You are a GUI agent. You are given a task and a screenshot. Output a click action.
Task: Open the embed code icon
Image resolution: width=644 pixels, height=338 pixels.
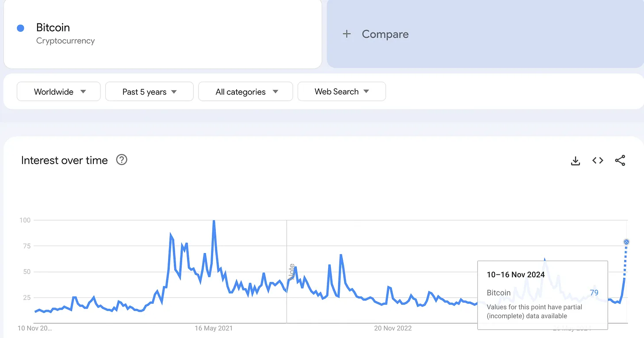tap(598, 161)
